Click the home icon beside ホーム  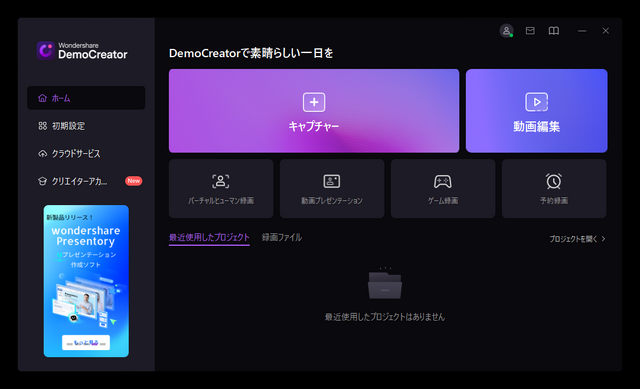[42, 98]
